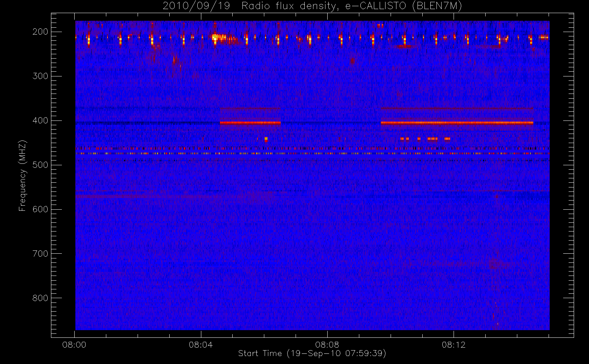Click the 'Frequency (MHZ)' y-axis label

23,175
